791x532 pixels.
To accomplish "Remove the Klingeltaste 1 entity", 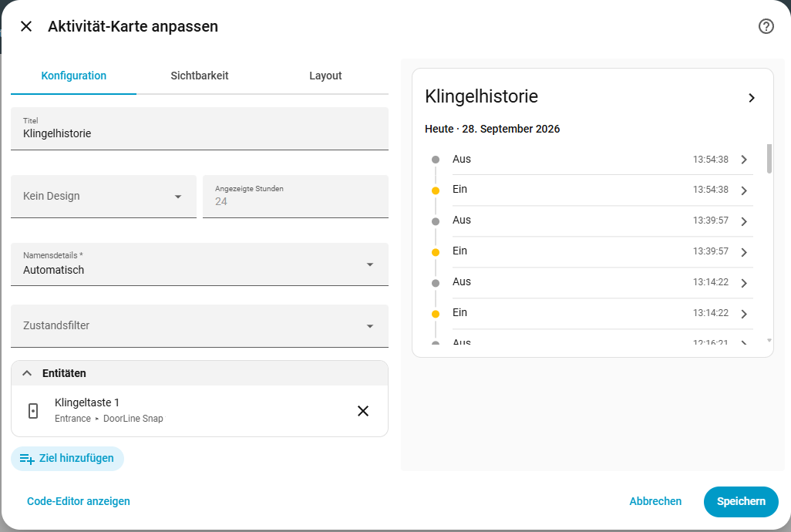I will [362, 411].
